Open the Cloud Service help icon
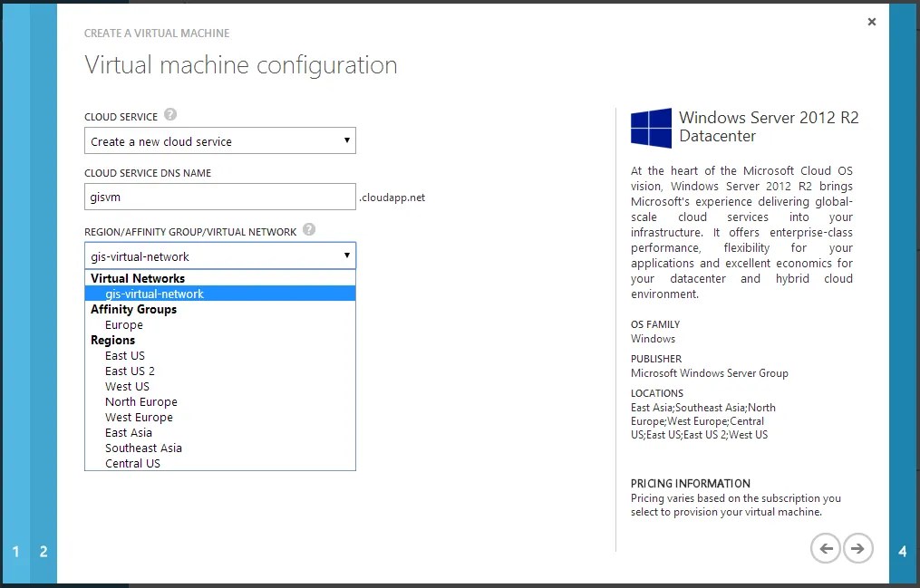920x588 pixels. coord(170,114)
